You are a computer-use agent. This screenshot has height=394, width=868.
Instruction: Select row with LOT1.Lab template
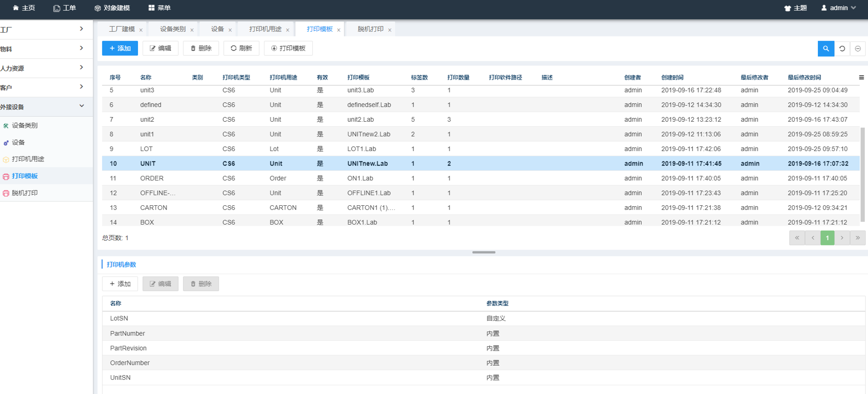[481, 149]
